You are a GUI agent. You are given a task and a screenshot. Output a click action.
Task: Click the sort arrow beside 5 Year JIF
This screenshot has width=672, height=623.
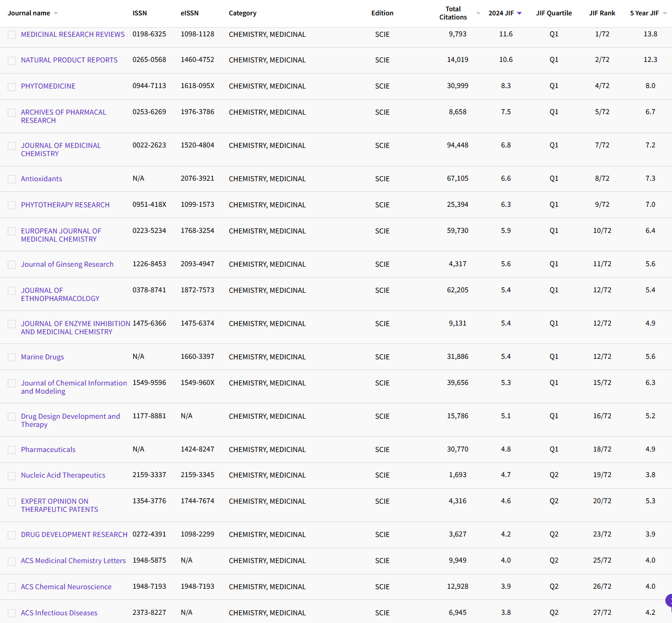665,13
